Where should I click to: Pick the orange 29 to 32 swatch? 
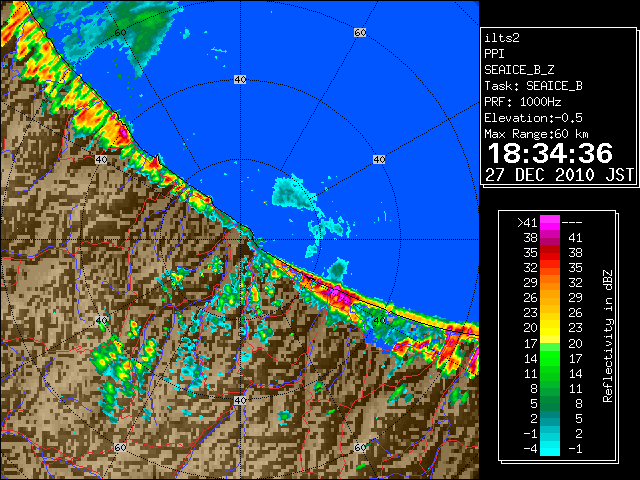pos(550,283)
